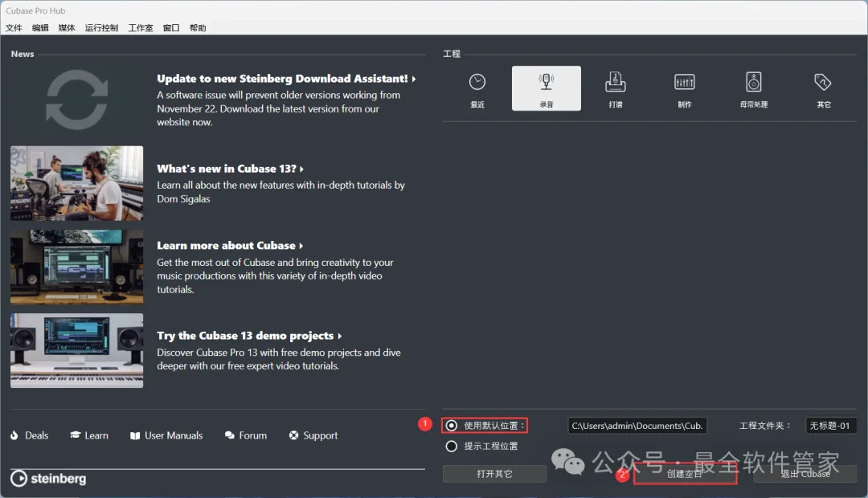The width and height of the screenshot is (868, 498).
Task: Click the 打开其它 button
Action: point(494,474)
